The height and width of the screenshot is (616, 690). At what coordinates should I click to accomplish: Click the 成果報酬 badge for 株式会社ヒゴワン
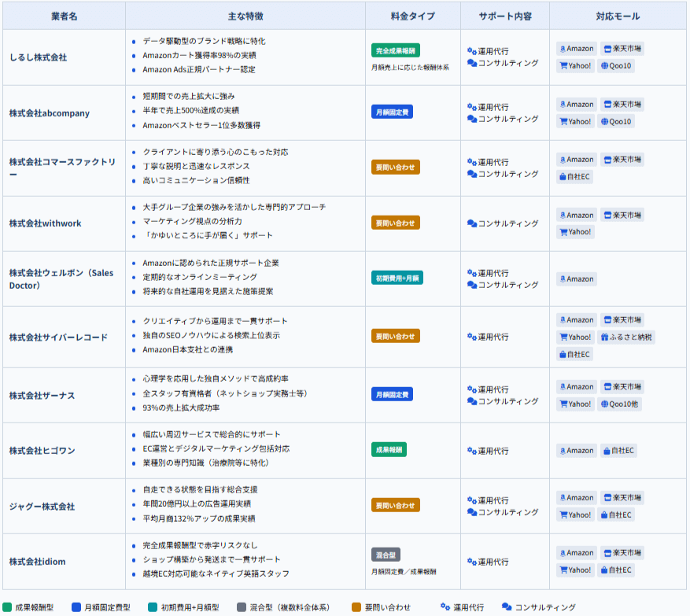click(389, 450)
